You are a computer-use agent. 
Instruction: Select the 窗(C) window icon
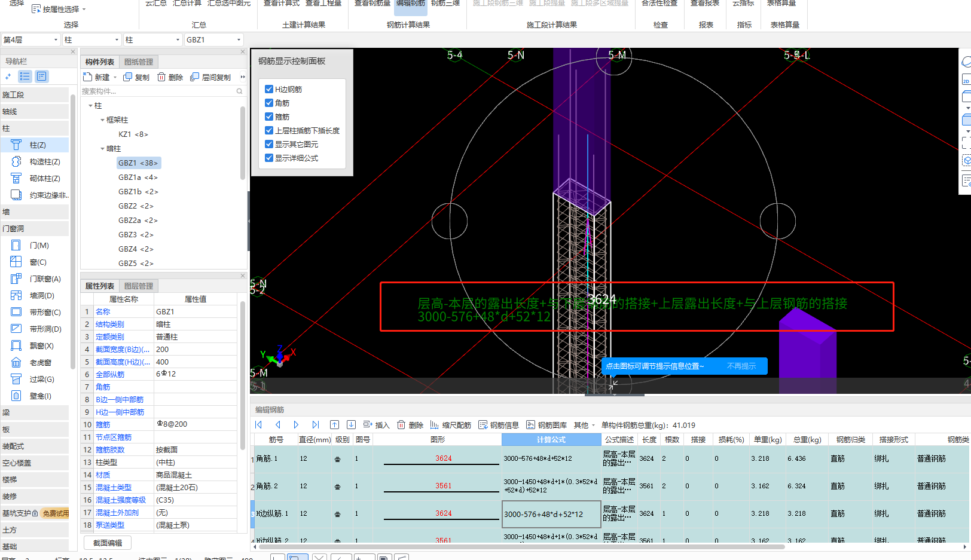coord(16,262)
